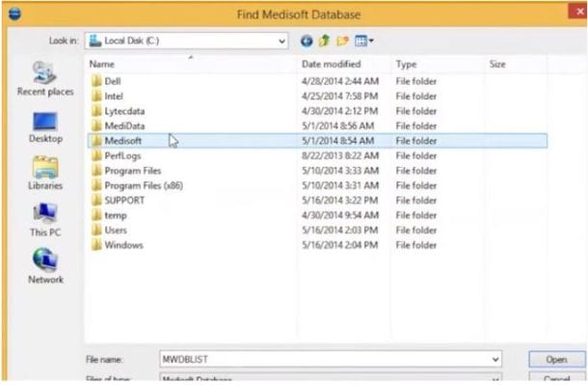Select the Program Files (x86) folder
Viewport: 588px width, 385px height.
click(144, 185)
